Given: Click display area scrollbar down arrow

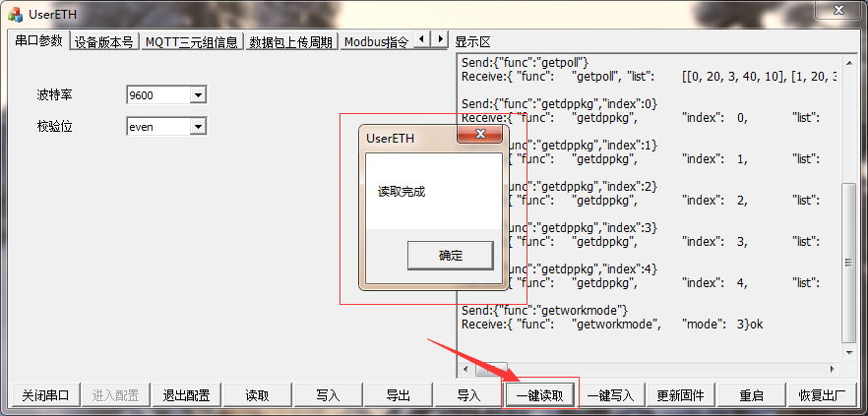Looking at the screenshot, I should [848, 352].
